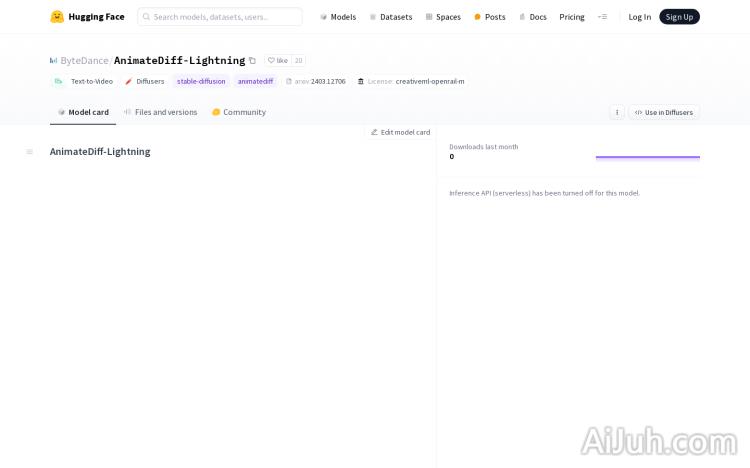Open the ByteDance organization link
Image resolution: width=750 pixels, height=468 pixels.
pos(84,60)
